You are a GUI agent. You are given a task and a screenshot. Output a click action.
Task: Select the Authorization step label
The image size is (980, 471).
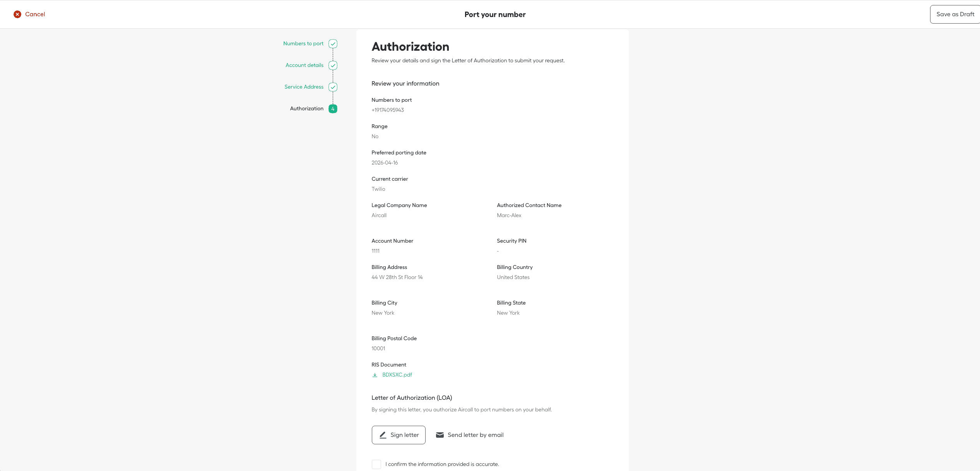[306, 109]
